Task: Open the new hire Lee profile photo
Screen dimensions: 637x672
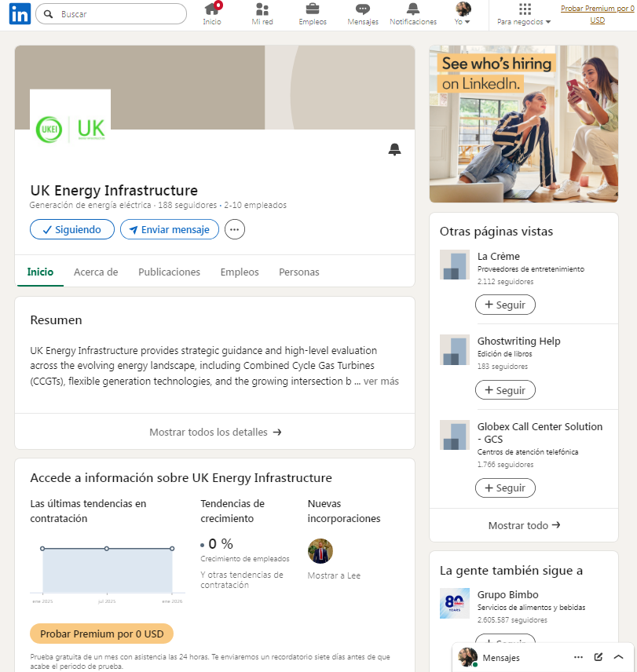Action: click(x=320, y=551)
